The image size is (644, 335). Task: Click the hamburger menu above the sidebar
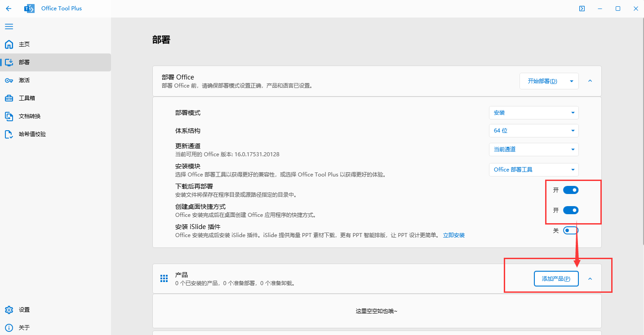point(9,26)
